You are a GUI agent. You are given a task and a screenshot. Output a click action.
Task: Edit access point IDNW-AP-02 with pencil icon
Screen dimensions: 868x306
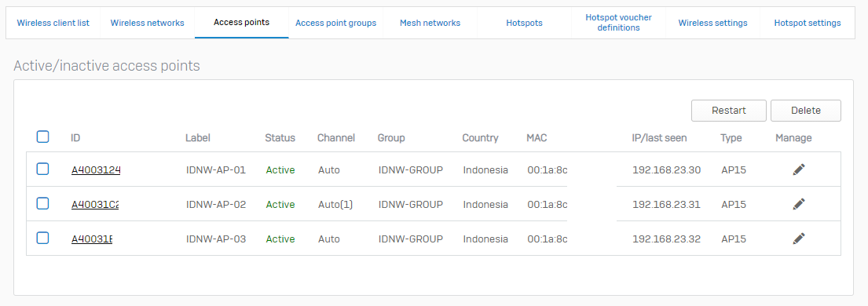[798, 204]
